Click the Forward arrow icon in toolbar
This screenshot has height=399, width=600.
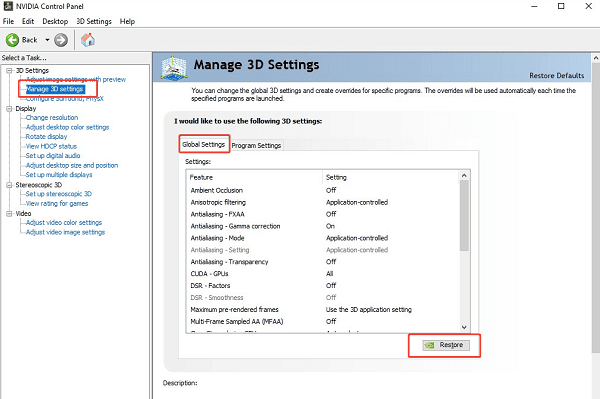click(x=61, y=40)
